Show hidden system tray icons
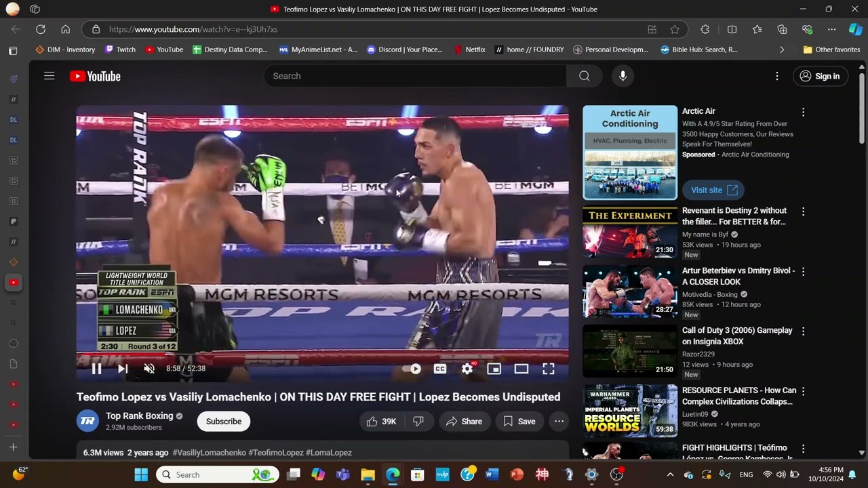This screenshot has width=868, height=488. 670,475
